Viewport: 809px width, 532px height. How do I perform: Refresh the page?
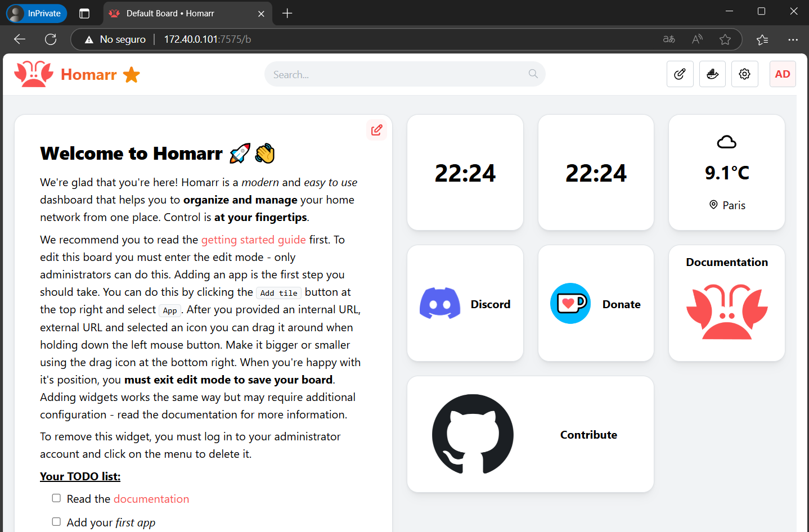click(51, 39)
